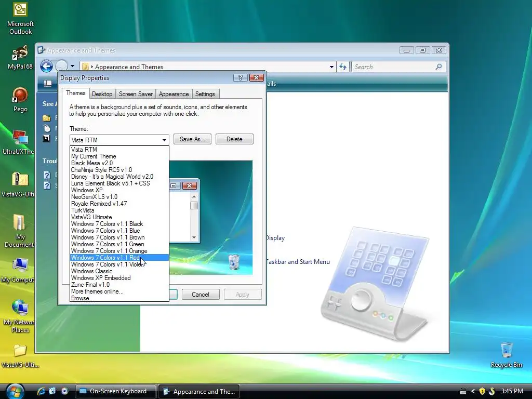The width and height of the screenshot is (532, 399).
Task: Switch to the Appearance tab
Action: pyautogui.click(x=174, y=94)
